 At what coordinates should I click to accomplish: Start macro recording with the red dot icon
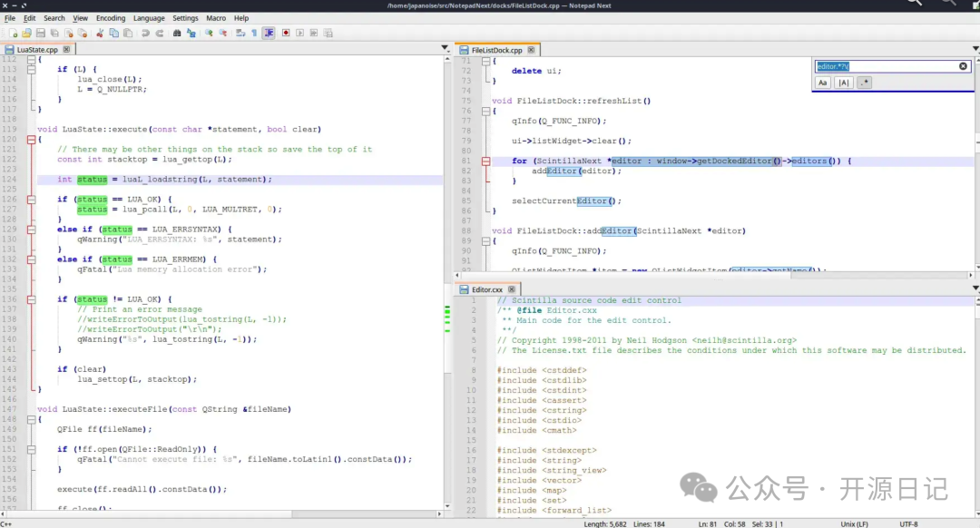(x=285, y=33)
